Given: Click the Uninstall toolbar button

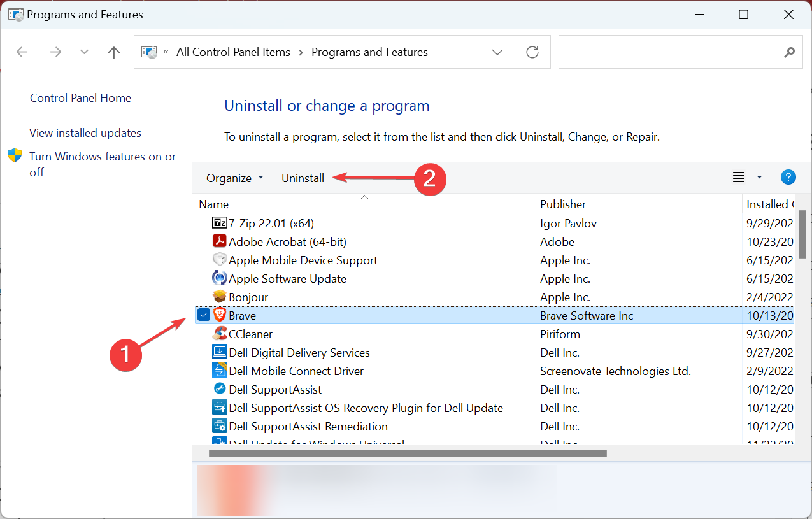Looking at the screenshot, I should coord(303,178).
